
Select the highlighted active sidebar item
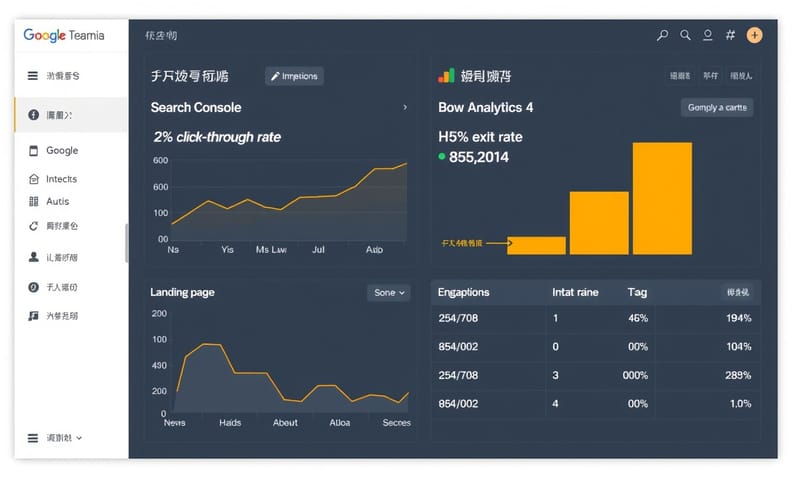tap(70, 115)
